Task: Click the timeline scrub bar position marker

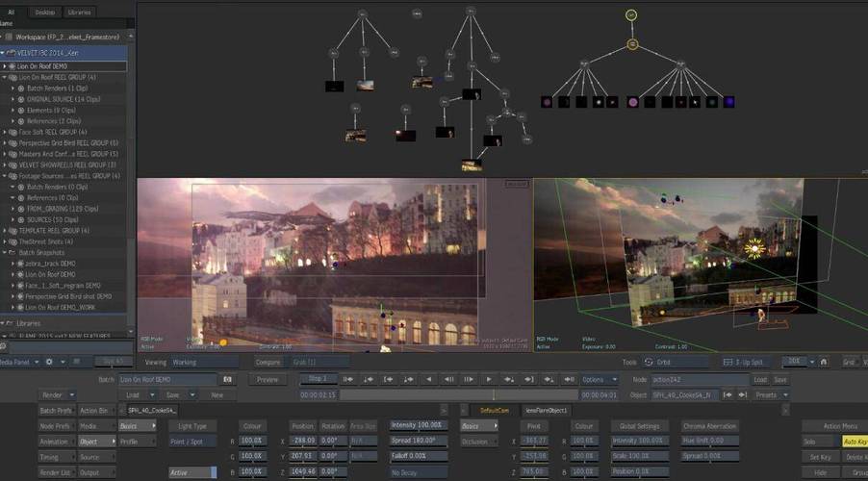Action: pyautogui.click(x=494, y=395)
